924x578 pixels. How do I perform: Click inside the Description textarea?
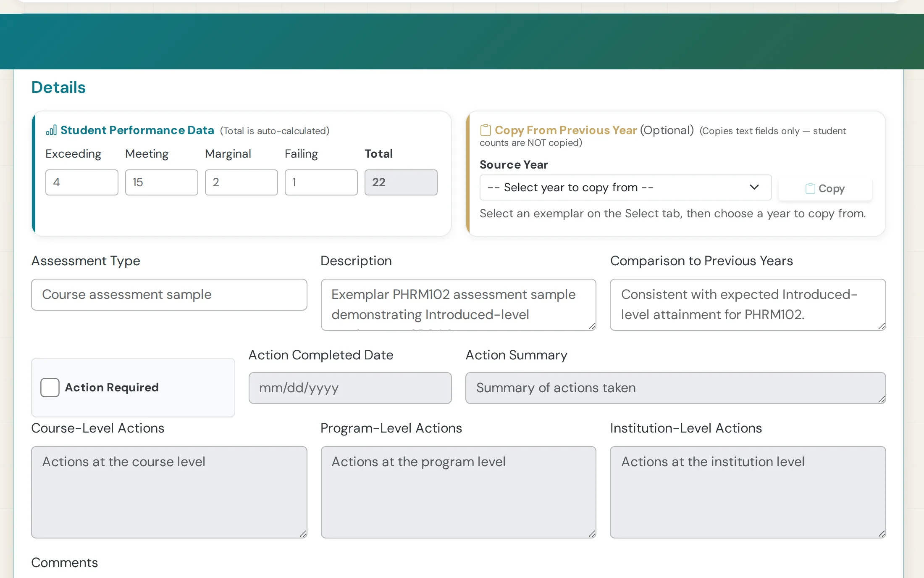click(x=459, y=305)
